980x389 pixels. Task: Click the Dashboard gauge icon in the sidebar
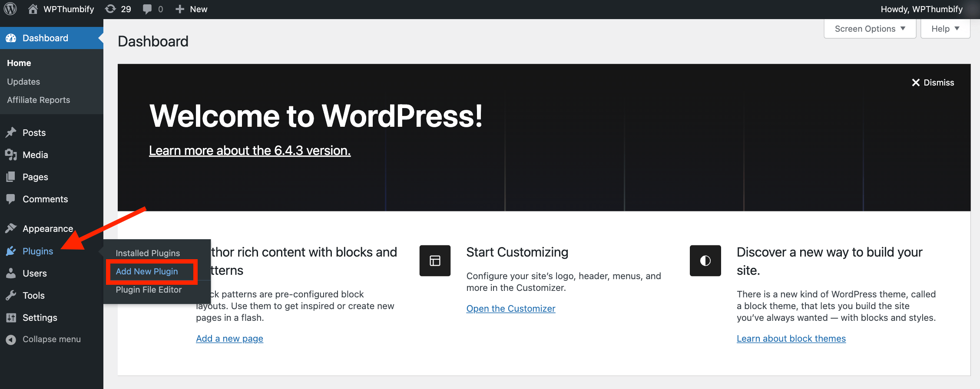(x=11, y=38)
